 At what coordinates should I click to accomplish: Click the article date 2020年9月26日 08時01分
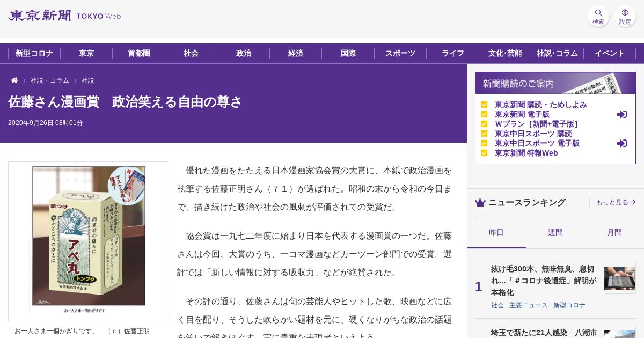coord(46,123)
